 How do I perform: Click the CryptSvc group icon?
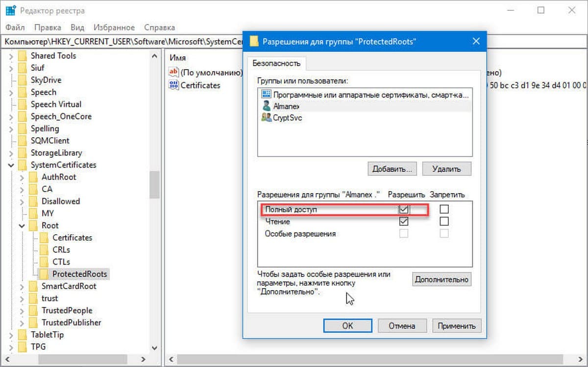(x=267, y=118)
